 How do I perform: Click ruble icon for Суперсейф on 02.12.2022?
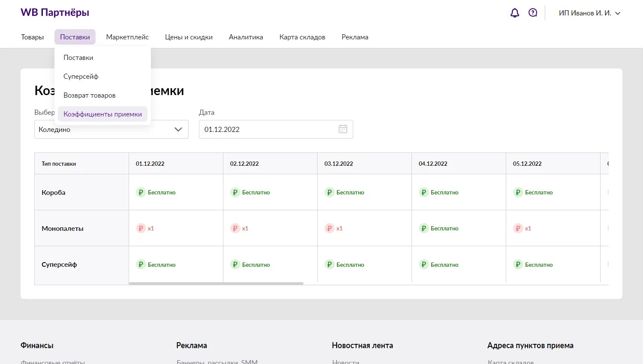click(x=235, y=264)
